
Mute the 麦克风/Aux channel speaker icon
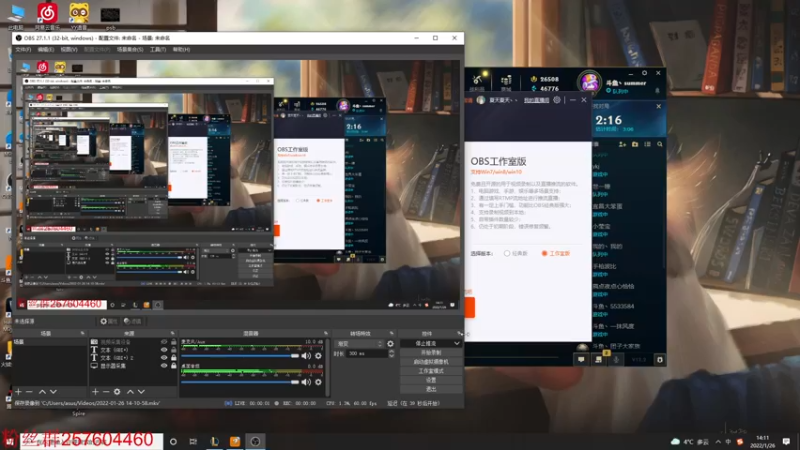click(306, 356)
